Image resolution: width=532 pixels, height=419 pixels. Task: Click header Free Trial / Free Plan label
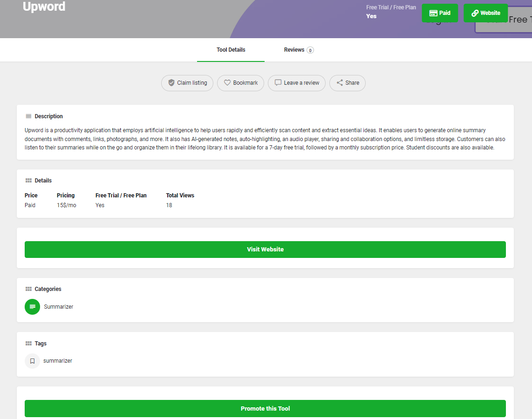(x=391, y=7)
